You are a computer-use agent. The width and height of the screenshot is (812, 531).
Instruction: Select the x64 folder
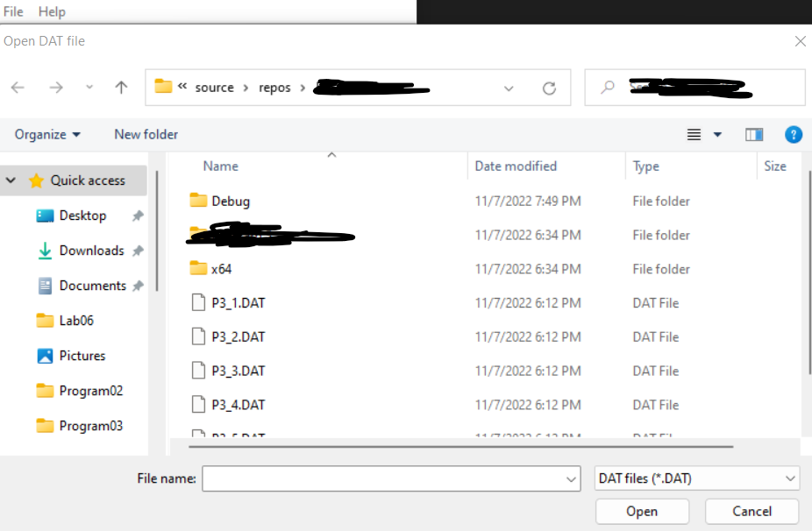point(221,269)
